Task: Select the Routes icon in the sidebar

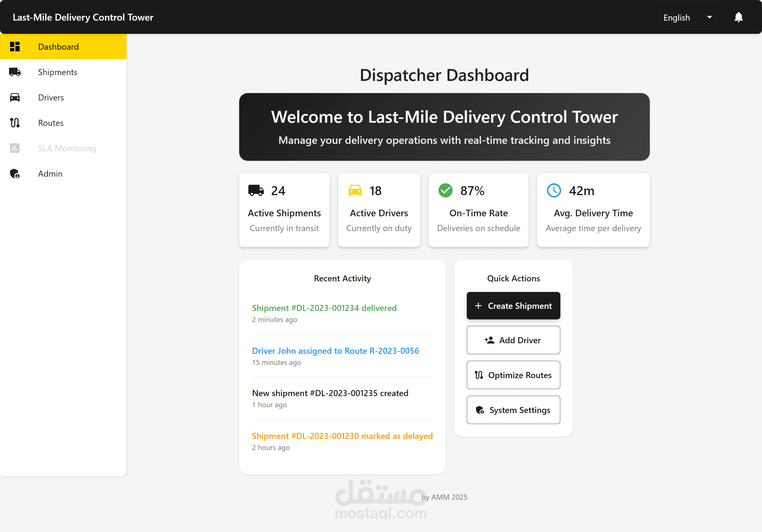Action: click(x=15, y=123)
